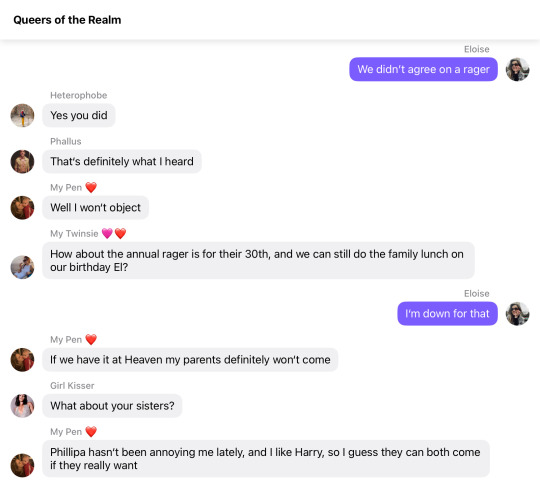Select the 'We didn't agree on a rager' bubble
Screen dimensions: 540x480
tap(423, 69)
